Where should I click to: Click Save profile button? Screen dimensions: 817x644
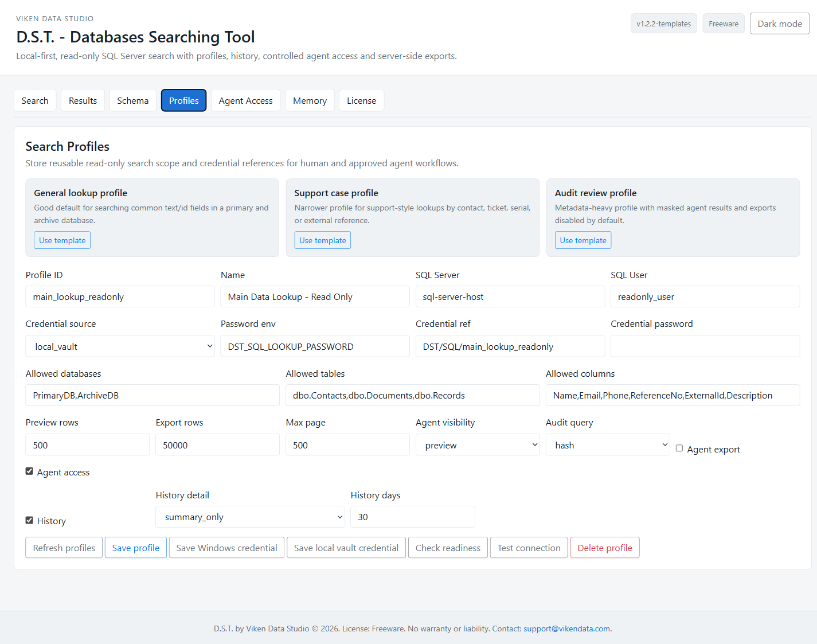point(136,548)
